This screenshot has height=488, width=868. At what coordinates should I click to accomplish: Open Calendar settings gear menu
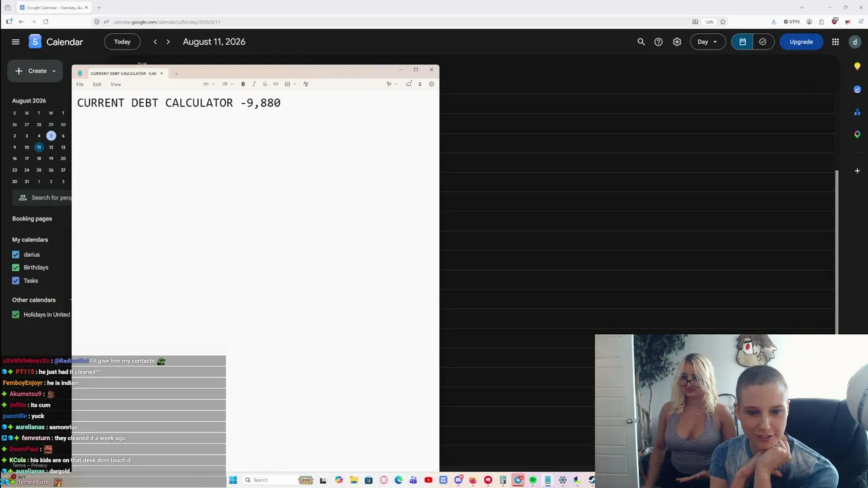click(677, 42)
